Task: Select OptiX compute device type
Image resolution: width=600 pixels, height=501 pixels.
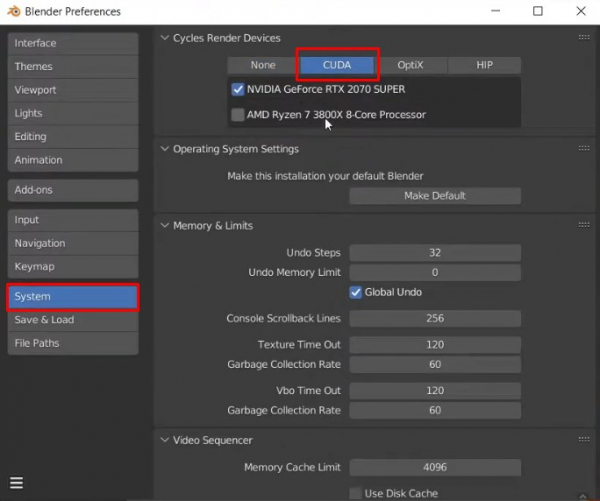Action: pyautogui.click(x=410, y=65)
